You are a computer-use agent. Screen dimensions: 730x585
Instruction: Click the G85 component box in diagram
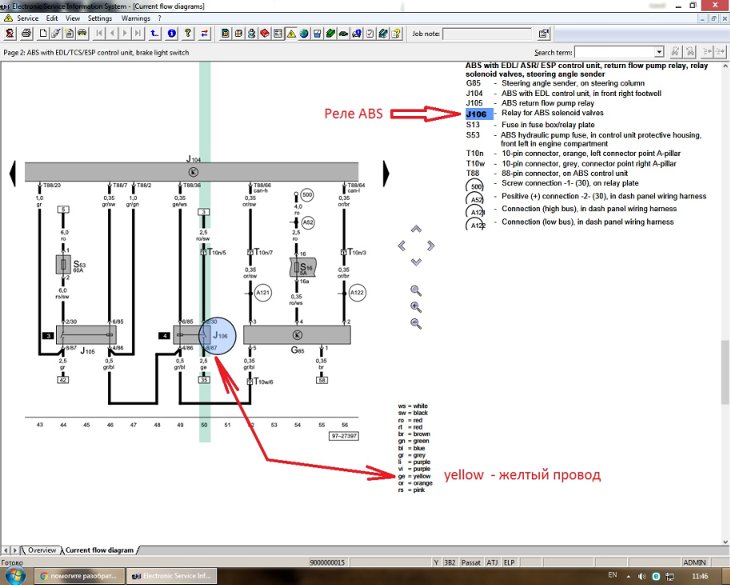[x=297, y=335]
